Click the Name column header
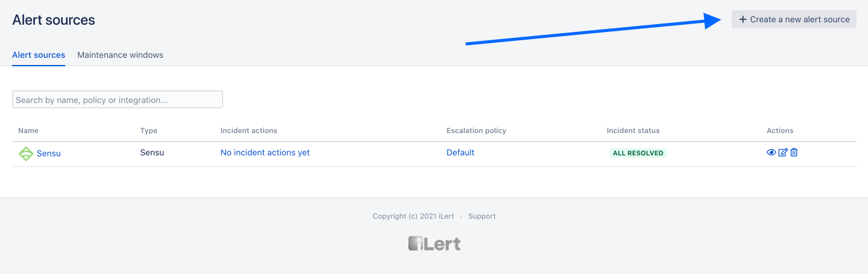 [28, 131]
